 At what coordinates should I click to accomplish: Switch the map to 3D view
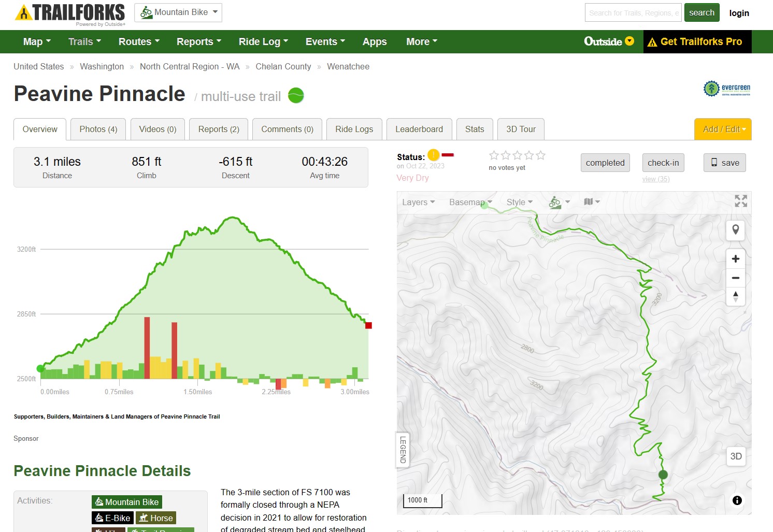pos(736,456)
